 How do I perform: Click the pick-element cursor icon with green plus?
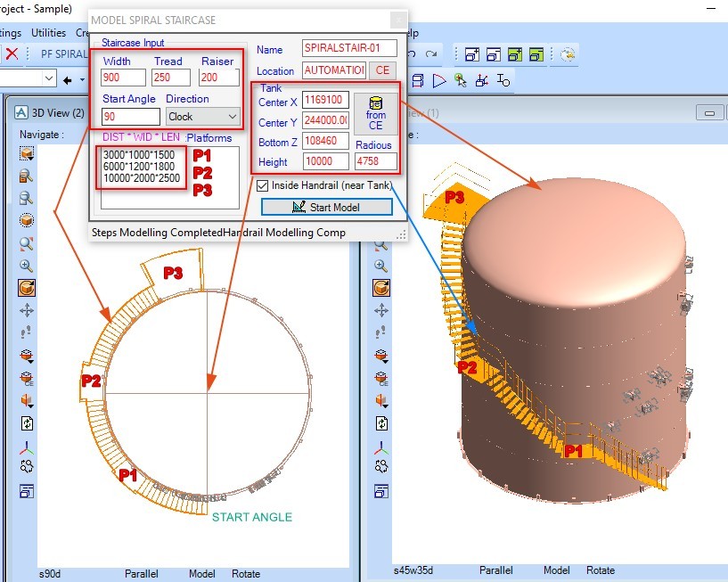point(460,80)
